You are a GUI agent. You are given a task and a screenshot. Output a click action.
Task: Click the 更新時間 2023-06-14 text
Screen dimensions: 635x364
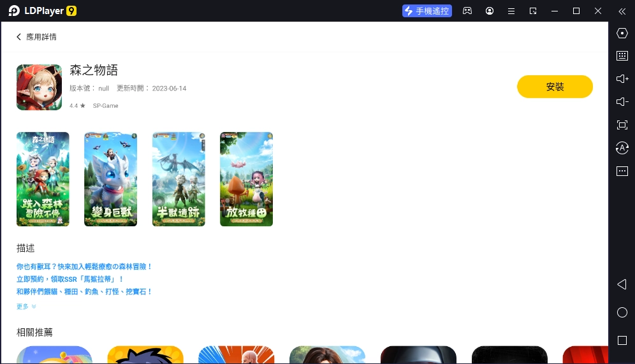(x=152, y=88)
